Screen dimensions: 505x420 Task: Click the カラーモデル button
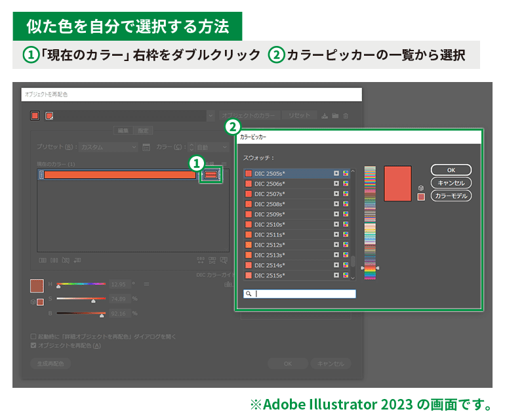451,196
